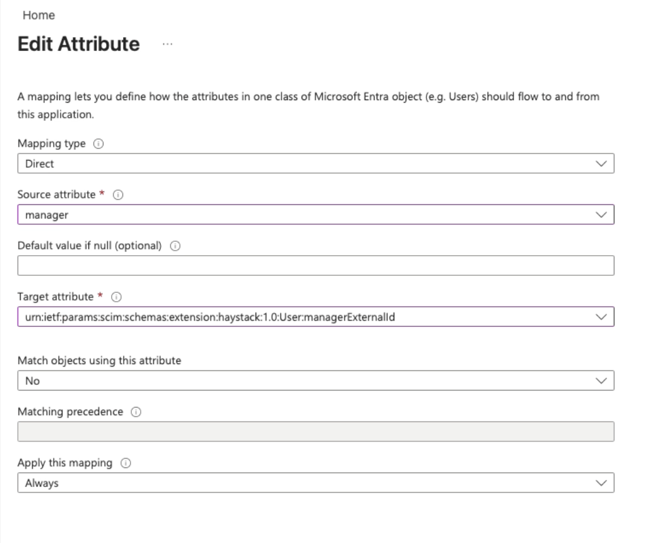Image resolution: width=670 pixels, height=543 pixels.
Task: Click the info icon next to Source attribute
Action: click(118, 195)
